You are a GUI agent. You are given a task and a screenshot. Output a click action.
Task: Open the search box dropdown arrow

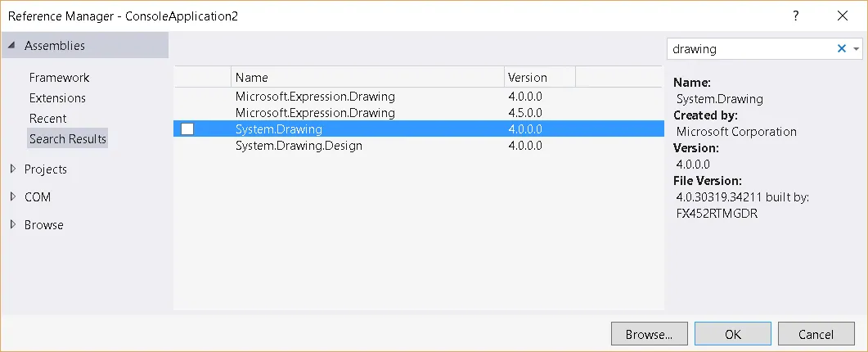(x=856, y=49)
